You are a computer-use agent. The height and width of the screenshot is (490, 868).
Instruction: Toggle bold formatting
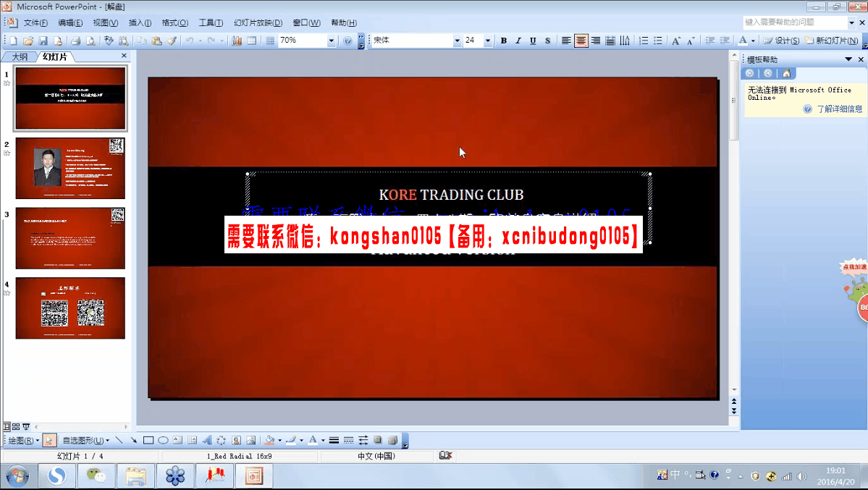pos(504,41)
